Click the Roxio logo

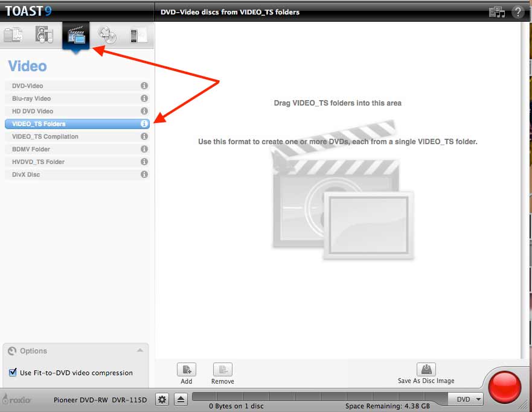(16, 399)
